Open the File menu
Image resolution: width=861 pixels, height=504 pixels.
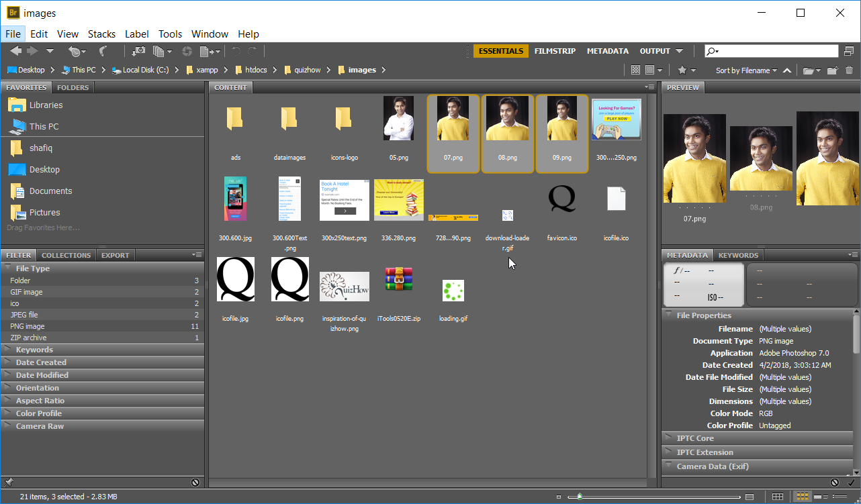point(13,34)
